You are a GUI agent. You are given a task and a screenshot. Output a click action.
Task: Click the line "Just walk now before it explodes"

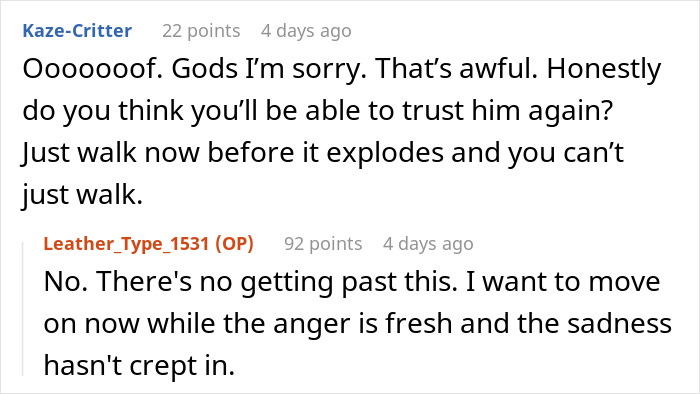click(x=322, y=153)
